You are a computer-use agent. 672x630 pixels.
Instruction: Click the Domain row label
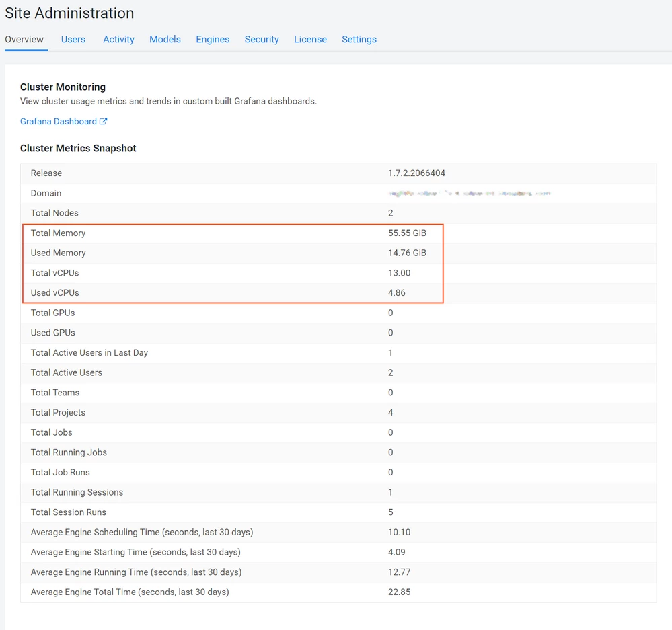[x=46, y=193]
